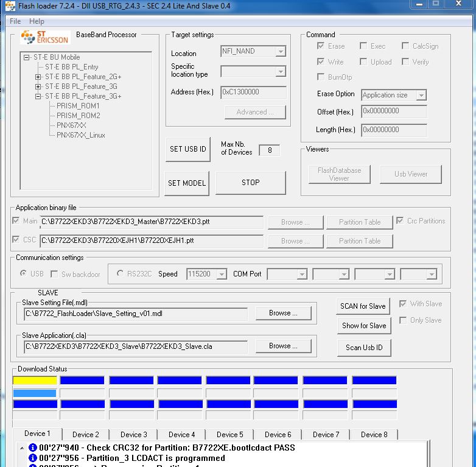
Task: Click the SCAN for Slave button
Action: pyautogui.click(x=363, y=306)
